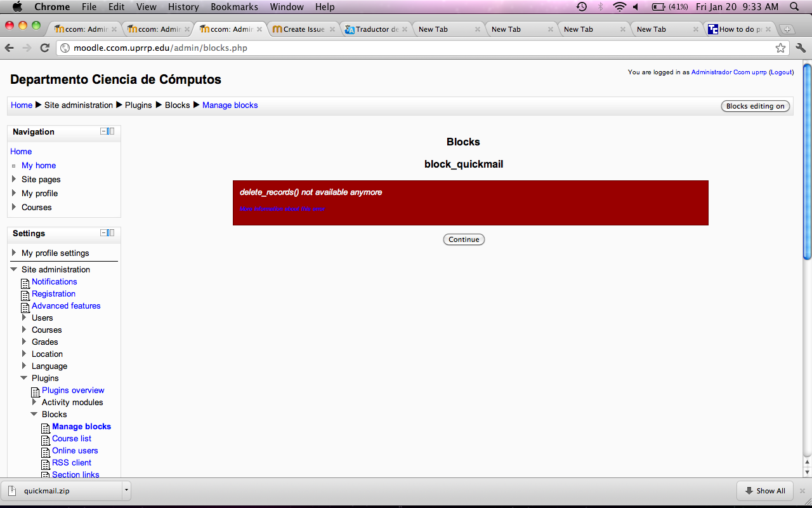Expand My profile in Navigation

coord(15,193)
